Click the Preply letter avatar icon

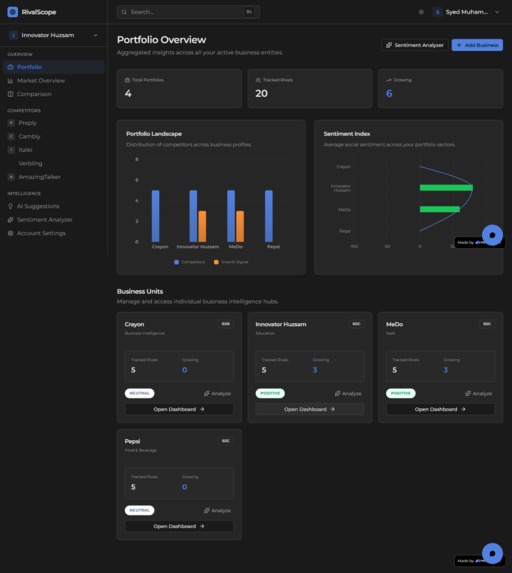11,123
